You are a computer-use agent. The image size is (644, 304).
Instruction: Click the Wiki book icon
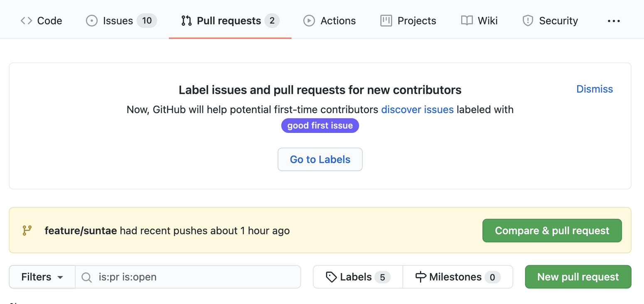(x=467, y=21)
